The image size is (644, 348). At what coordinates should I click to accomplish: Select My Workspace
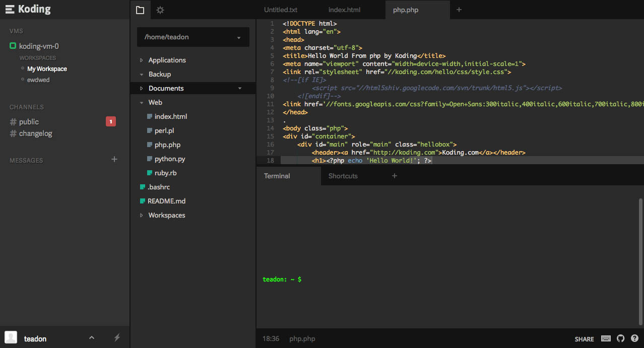point(47,69)
